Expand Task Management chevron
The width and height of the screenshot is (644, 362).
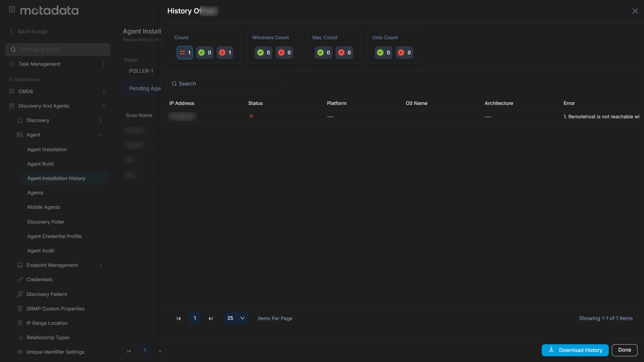[104, 64]
